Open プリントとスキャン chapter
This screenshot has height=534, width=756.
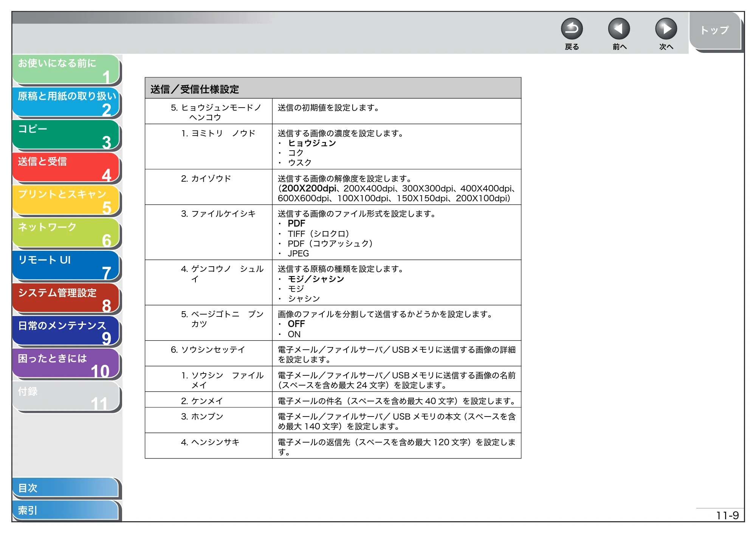(66, 200)
